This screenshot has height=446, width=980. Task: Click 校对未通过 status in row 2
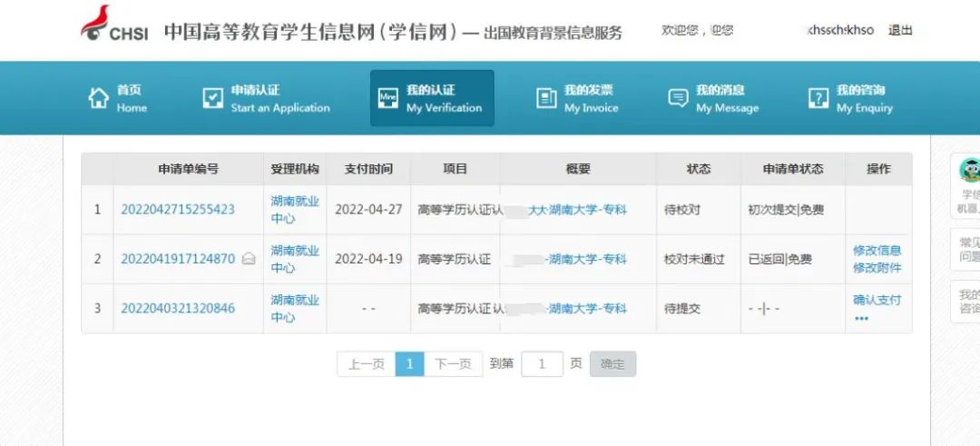(694, 259)
